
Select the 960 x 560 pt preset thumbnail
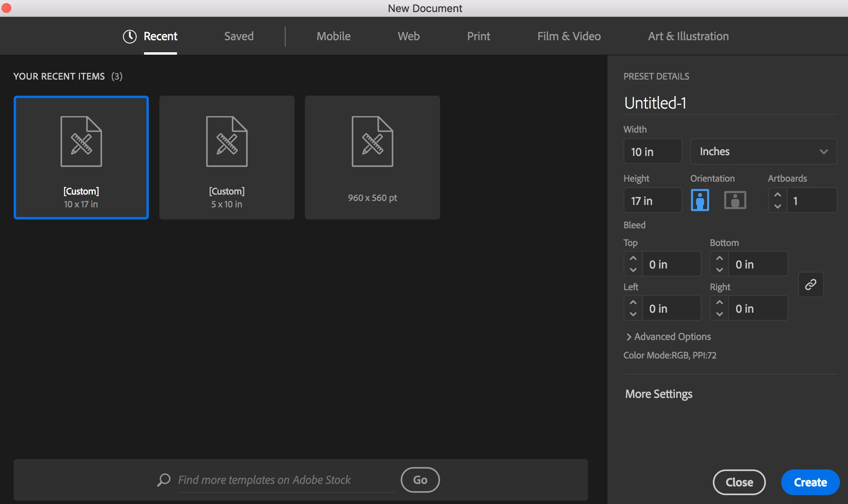click(x=372, y=158)
